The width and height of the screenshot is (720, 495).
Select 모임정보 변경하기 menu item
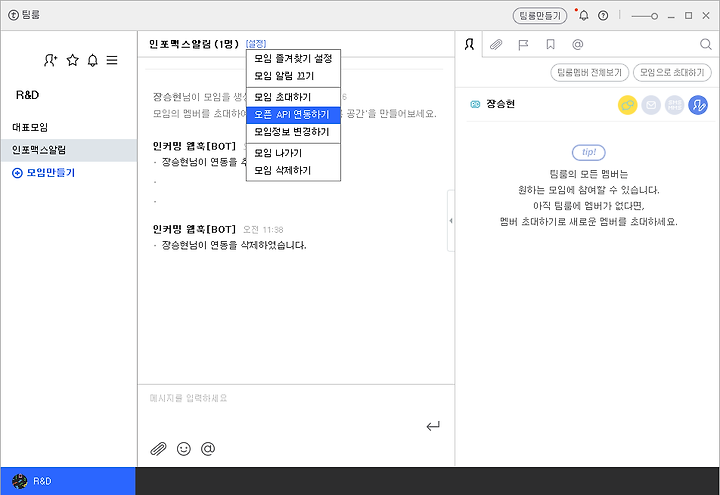coord(293,132)
